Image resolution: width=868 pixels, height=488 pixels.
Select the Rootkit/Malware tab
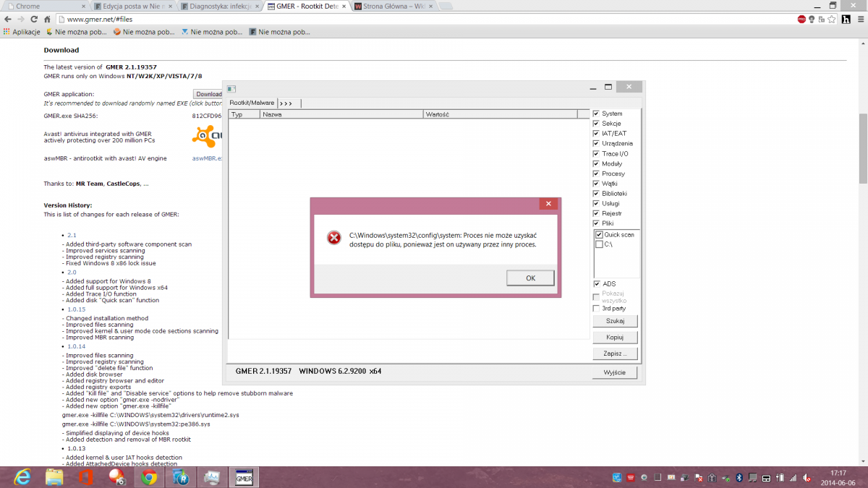tap(252, 103)
